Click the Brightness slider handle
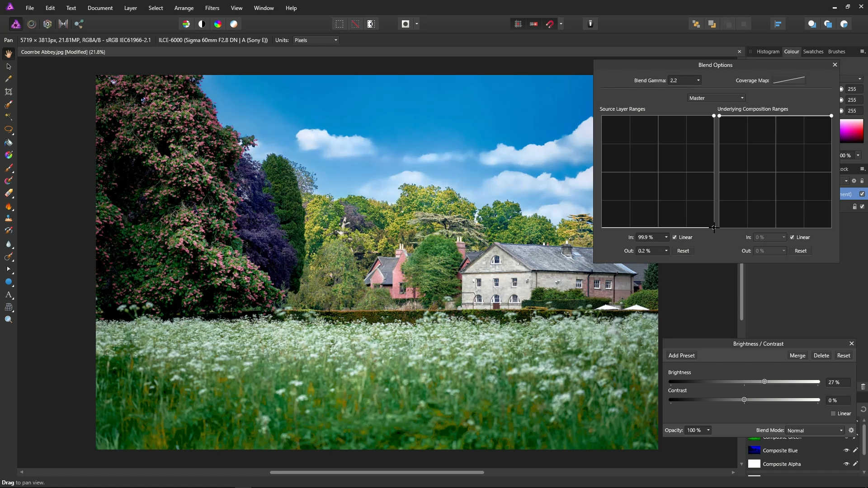868x488 pixels. [764, 382]
